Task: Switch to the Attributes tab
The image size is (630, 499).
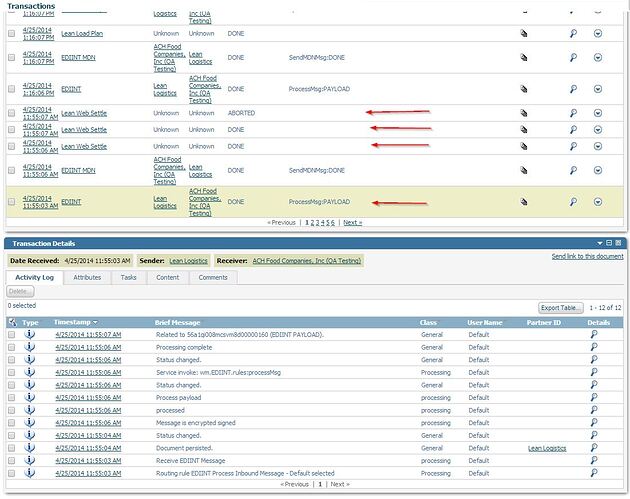Action: 87,278
